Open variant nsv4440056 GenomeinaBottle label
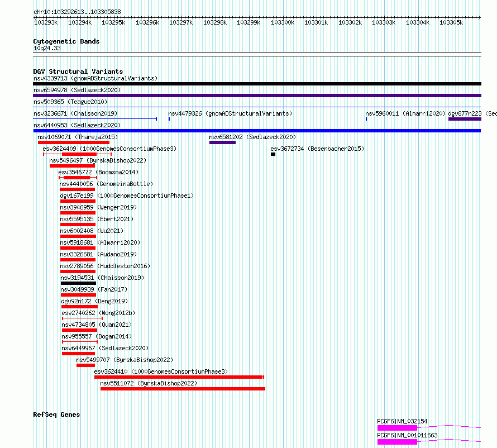The image size is (497, 448). [106, 184]
